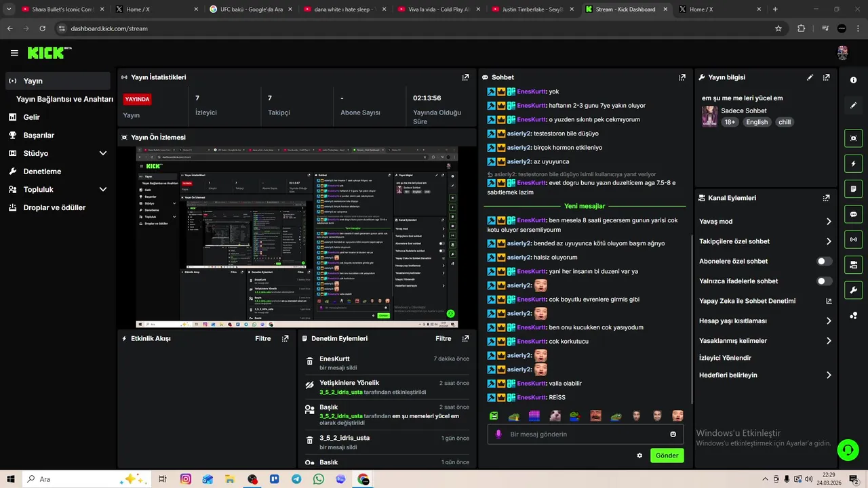Toggle the wrench icon in right sidebar
Image resolution: width=868 pixels, height=488 pixels.
[x=853, y=290]
